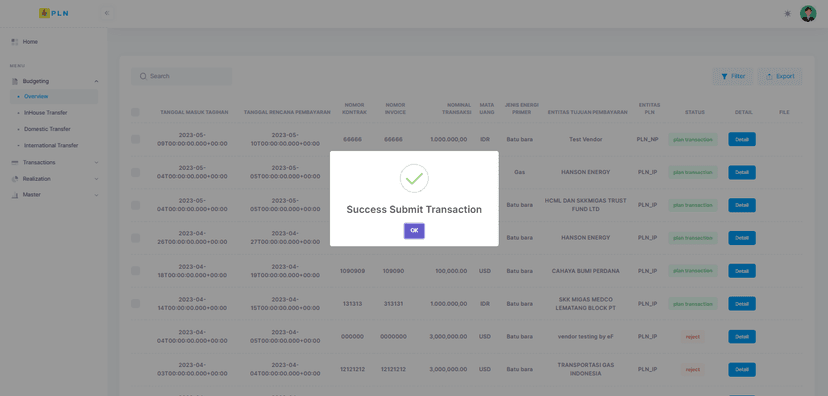Click the search magnifier icon
This screenshot has width=828, height=396.
coord(143,76)
